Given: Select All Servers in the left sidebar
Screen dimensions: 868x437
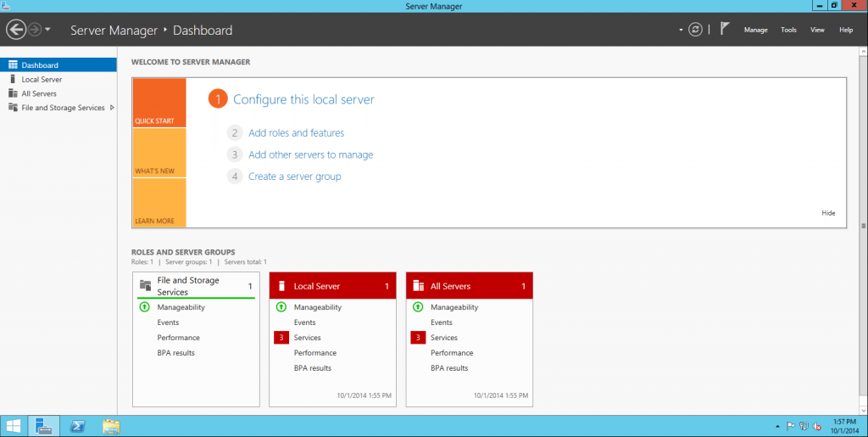Looking at the screenshot, I should pos(39,93).
